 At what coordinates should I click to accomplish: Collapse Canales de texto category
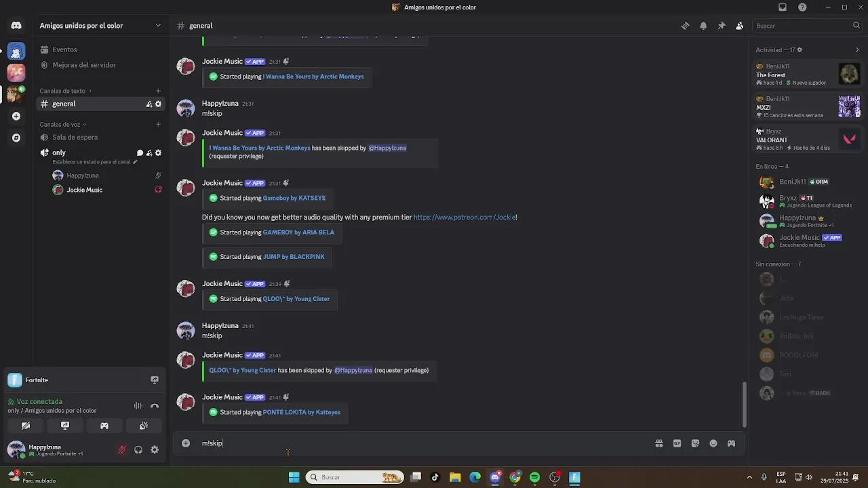[65, 91]
